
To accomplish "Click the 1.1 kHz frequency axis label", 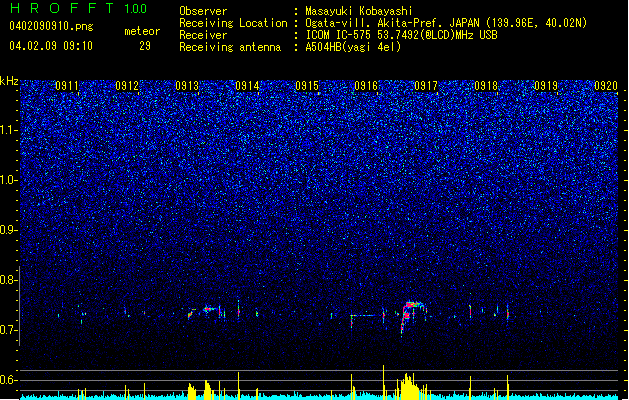I will [x=9, y=130].
